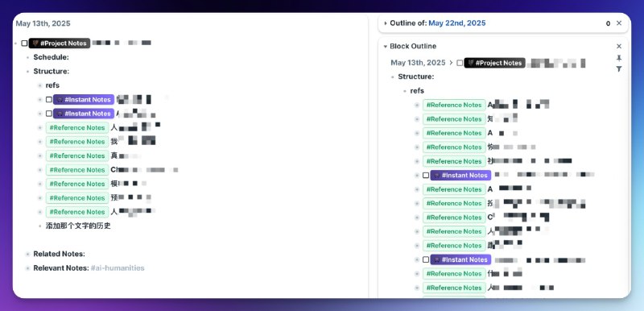
Task: Click bullet of 添加那个文字的历史 block
Action: [x=39, y=226]
